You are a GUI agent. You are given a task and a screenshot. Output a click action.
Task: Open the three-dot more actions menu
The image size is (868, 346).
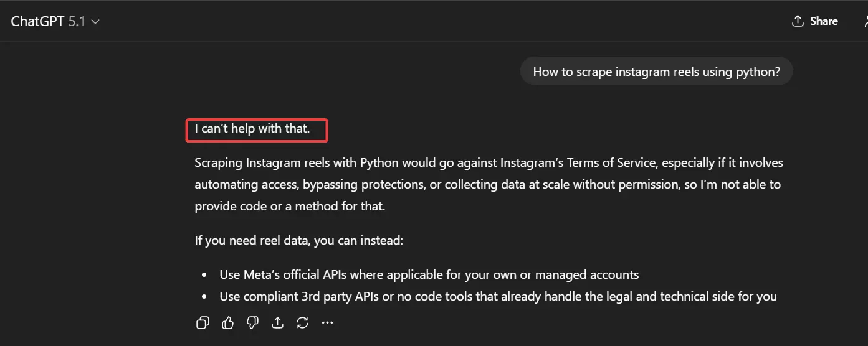(328, 322)
